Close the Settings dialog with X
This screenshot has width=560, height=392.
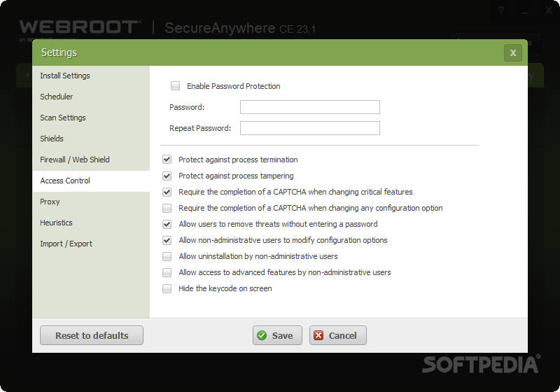513,52
